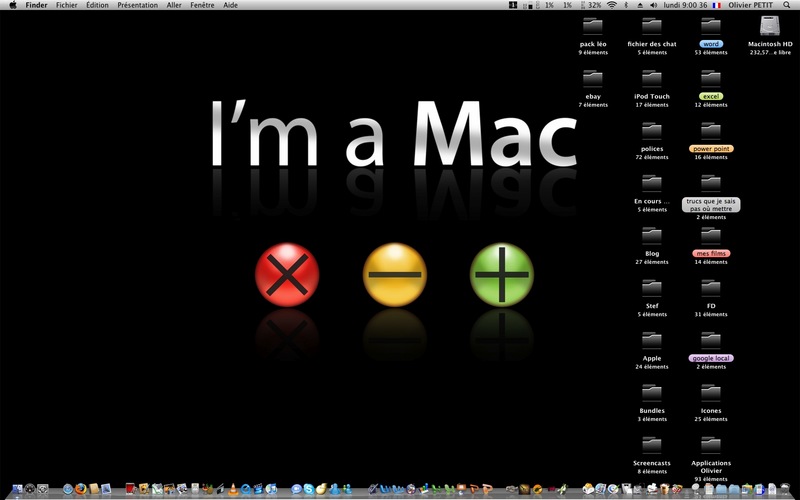The image size is (800, 500).
Task: Launch VLC from the Dock
Action: (x=233, y=489)
